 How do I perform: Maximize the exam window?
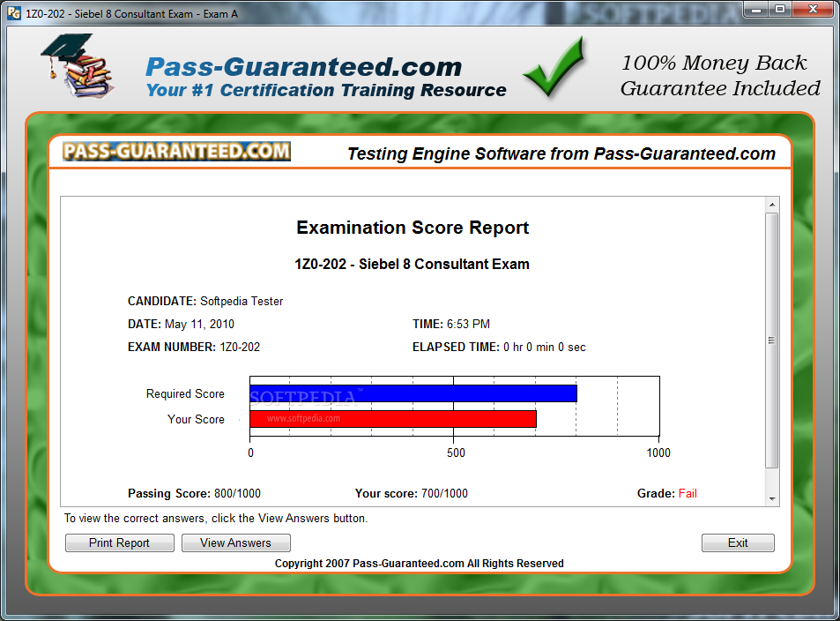[780, 9]
